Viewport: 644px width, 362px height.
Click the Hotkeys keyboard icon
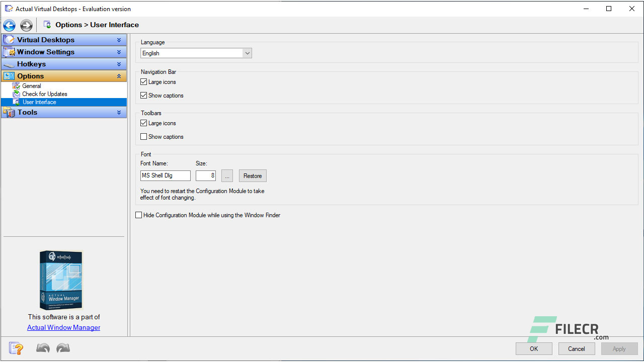coord(9,64)
